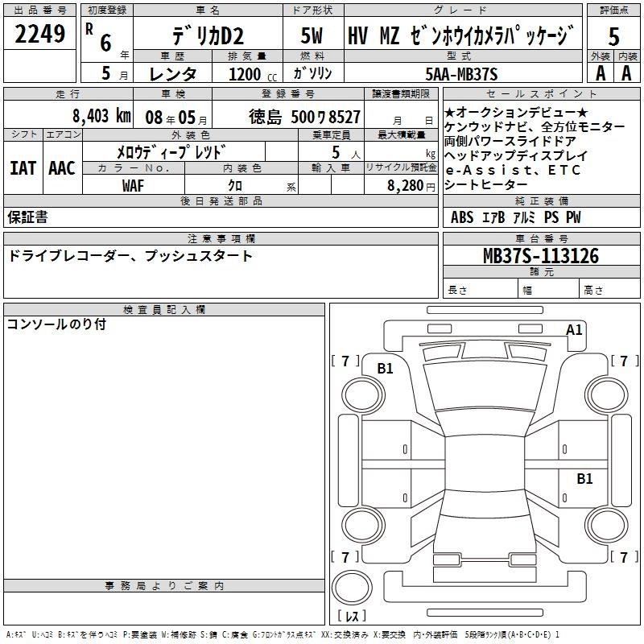644x644 pixels.
Task: Click the color number WAF
Action: coord(133,186)
